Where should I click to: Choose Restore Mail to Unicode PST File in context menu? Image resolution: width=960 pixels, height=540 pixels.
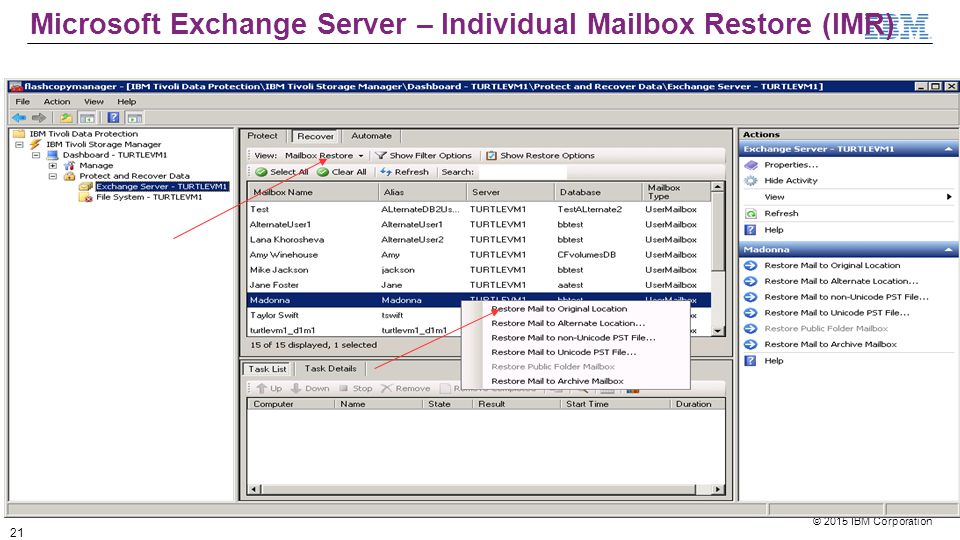[563, 353]
